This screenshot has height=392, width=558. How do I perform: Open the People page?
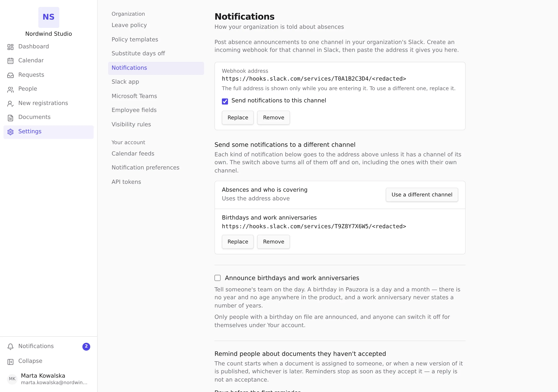(x=49, y=89)
